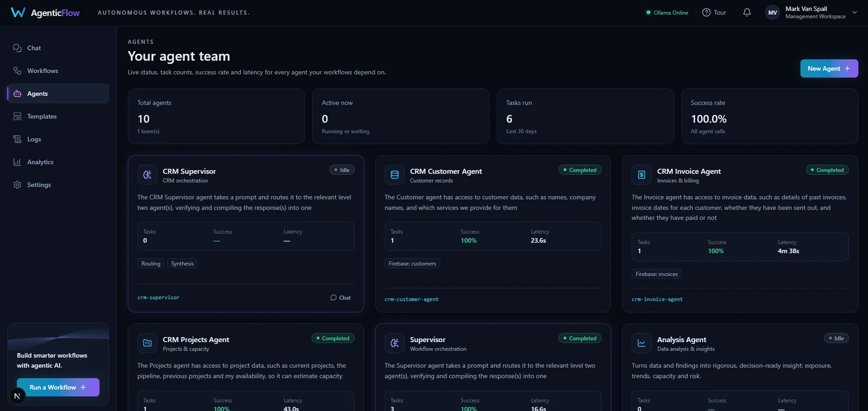Click the Analytics bar chart icon

[x=17, y=162]
